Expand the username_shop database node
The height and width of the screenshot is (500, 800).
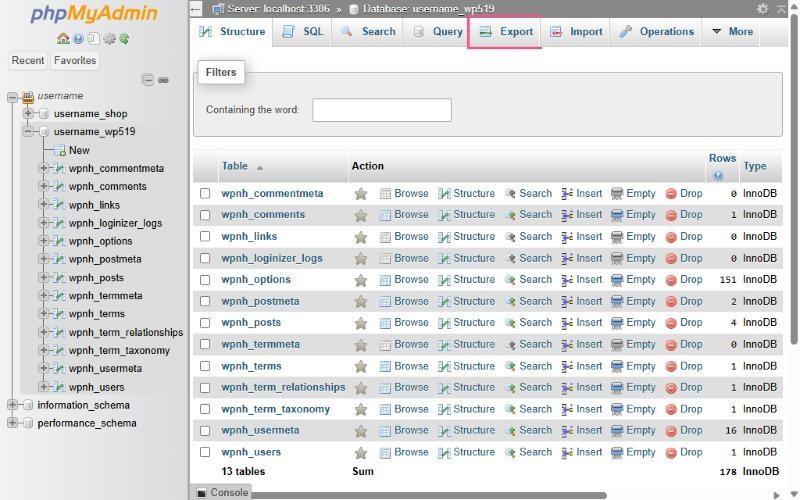[29, 113]
